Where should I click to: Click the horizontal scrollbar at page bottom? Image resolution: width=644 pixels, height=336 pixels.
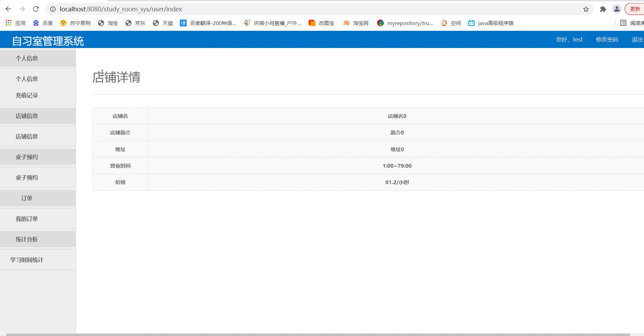(318, 335)
